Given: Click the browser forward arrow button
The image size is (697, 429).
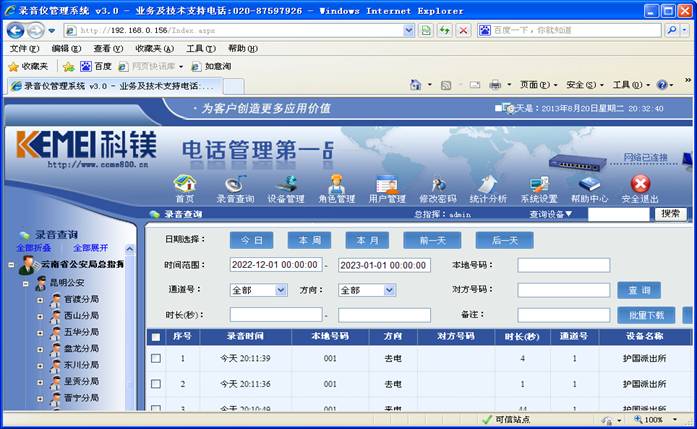Looking at the screenshot, I should (35, 30).
